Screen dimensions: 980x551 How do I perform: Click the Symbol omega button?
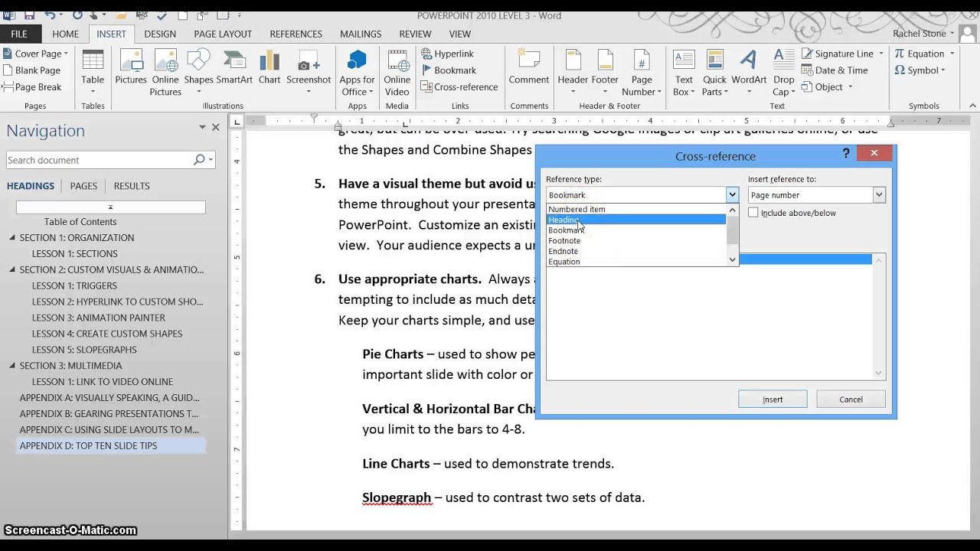[x=920, y=70]
